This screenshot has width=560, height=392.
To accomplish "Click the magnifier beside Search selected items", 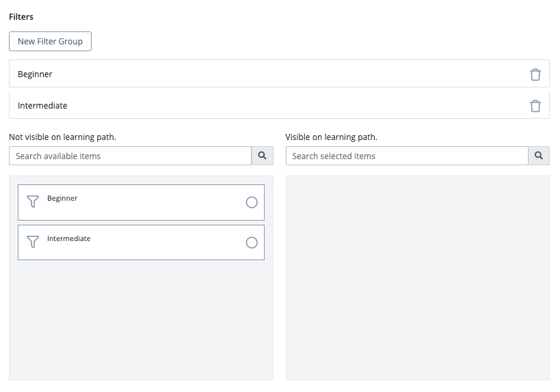I will pyautogui.click(x=539, y=156).
